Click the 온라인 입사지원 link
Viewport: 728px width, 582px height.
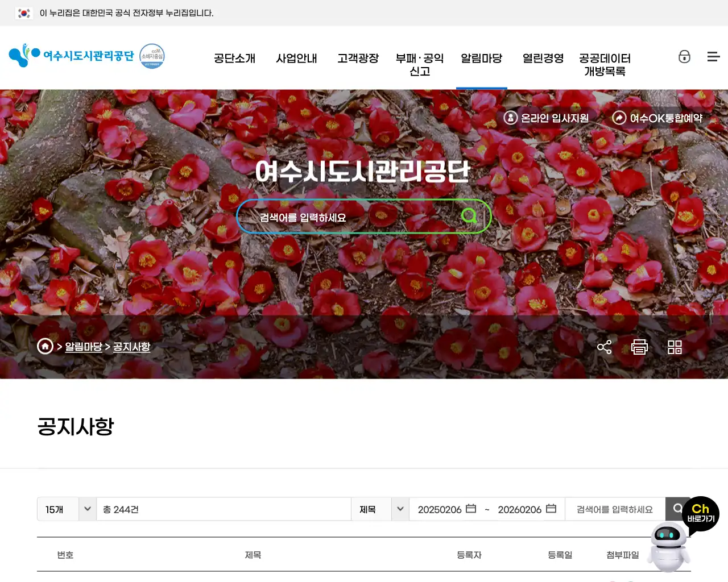point(547,118)
